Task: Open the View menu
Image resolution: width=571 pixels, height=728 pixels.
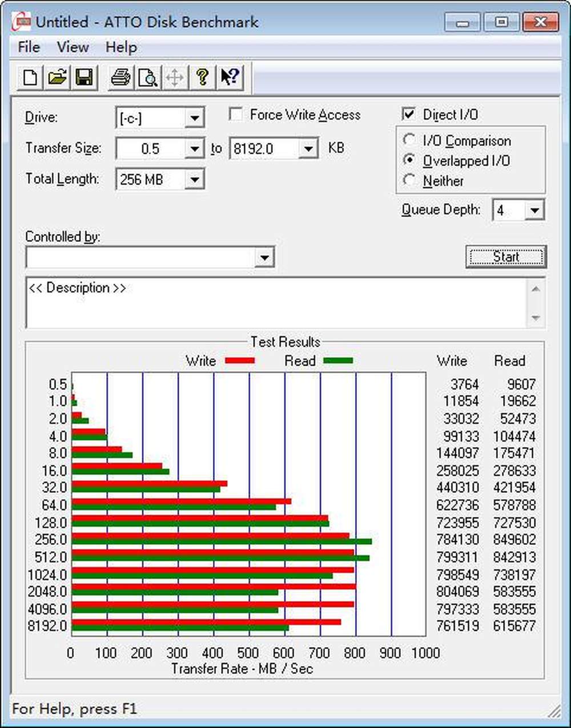Action: coord(73,47)
